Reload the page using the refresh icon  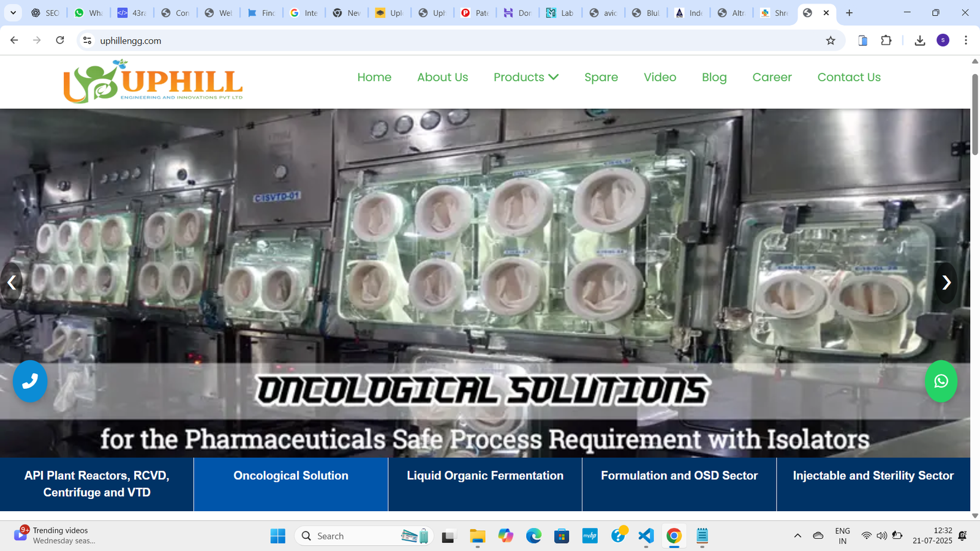60,40
